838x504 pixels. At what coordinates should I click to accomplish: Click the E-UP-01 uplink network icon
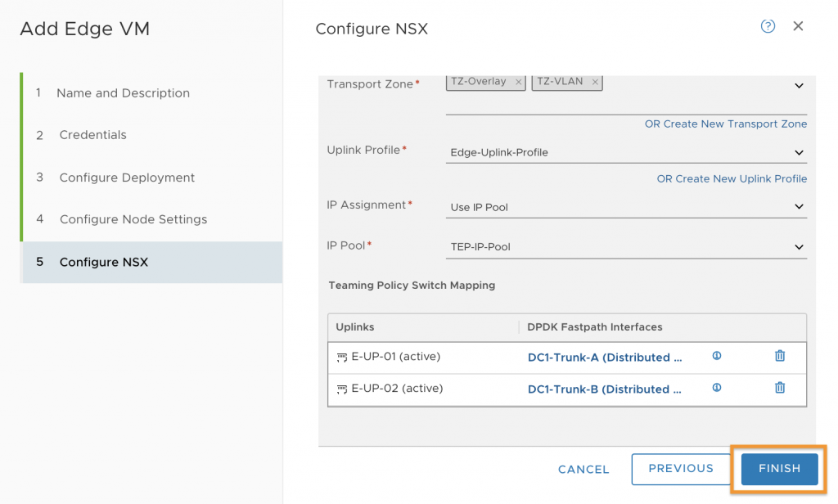(x=341, y=357)
